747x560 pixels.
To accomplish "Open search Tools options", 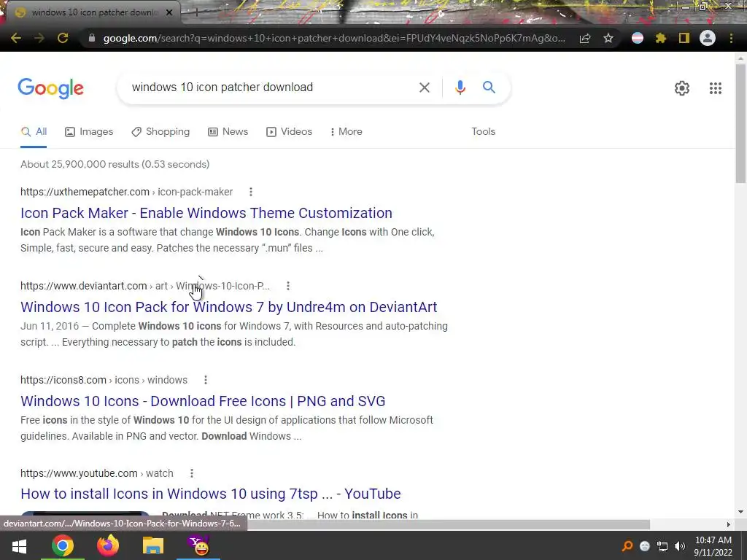I will (483, 132).
